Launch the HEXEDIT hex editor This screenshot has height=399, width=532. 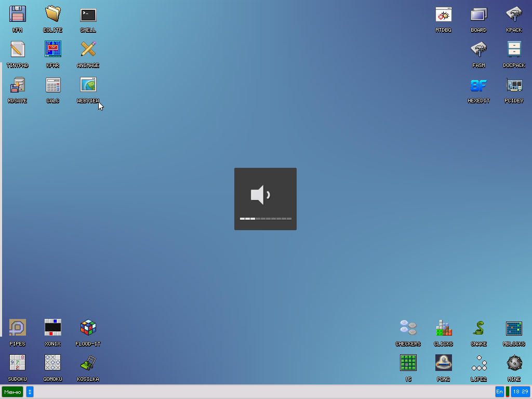pos(478,85)
